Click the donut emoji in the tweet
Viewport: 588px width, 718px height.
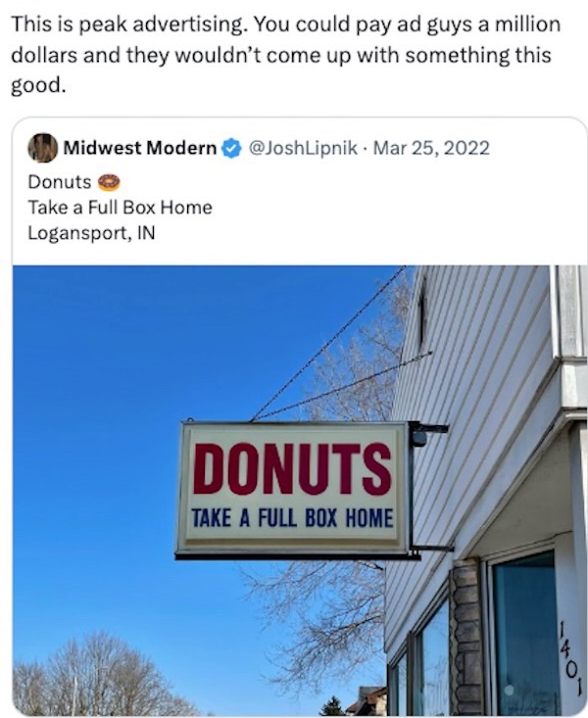(109, 181)
